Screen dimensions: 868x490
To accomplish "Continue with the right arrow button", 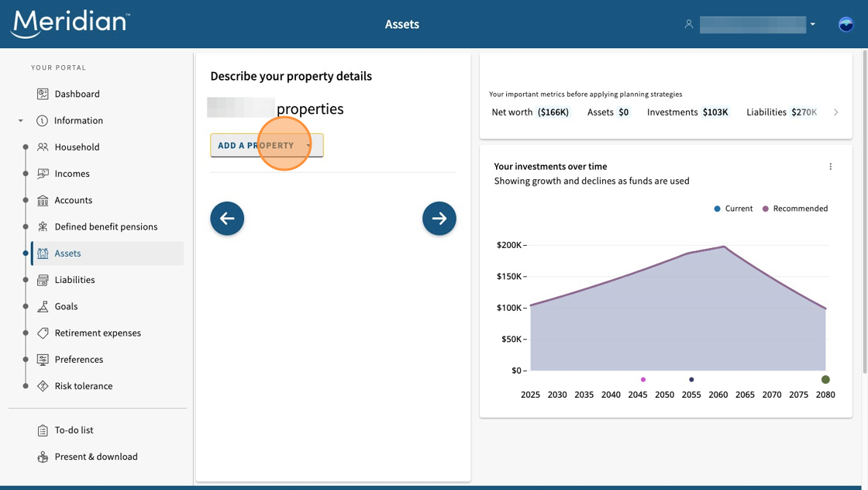I will coord(439,219).
